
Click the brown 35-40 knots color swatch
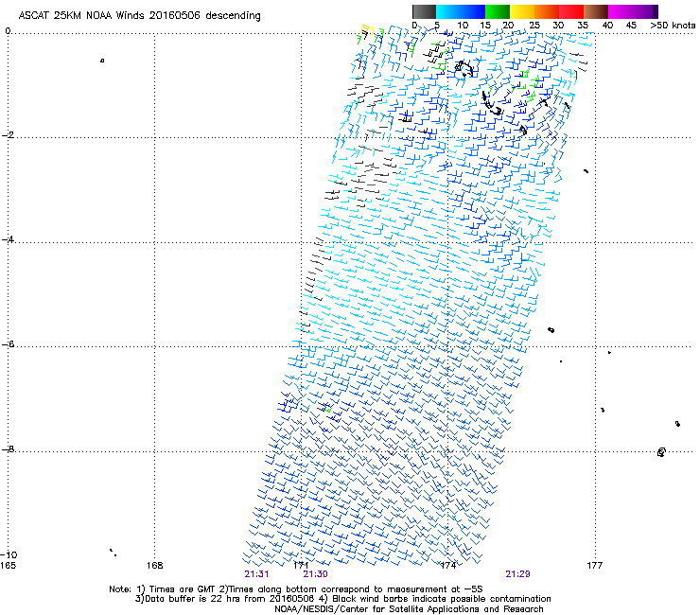click(x=596, y=11)
